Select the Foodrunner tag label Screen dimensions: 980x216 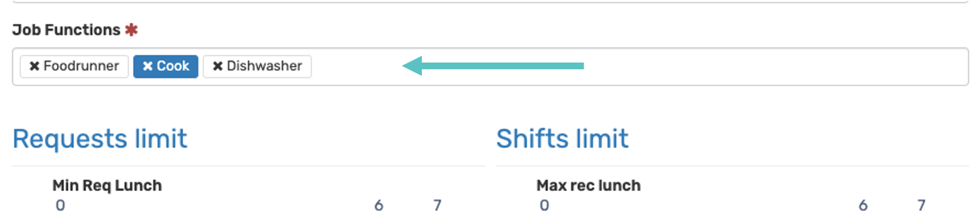[81, 66]
